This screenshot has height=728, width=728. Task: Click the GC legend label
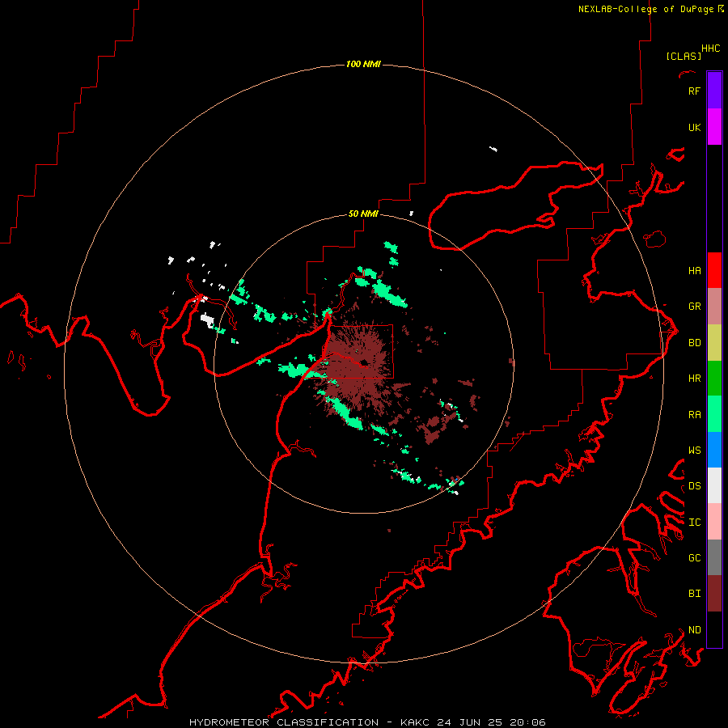pos(694,558)
